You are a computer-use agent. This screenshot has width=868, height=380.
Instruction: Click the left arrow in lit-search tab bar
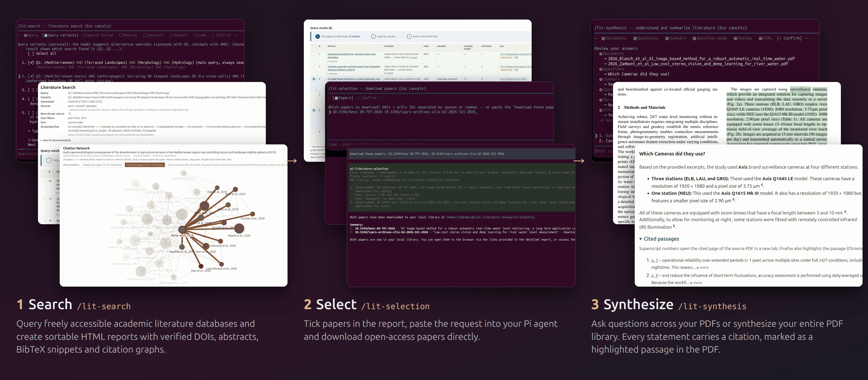point(20,35)
